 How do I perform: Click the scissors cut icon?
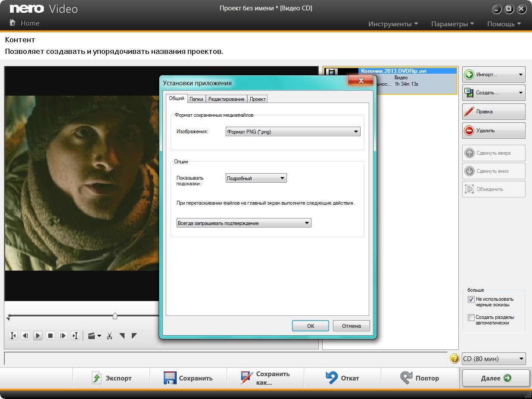point(109,336)
